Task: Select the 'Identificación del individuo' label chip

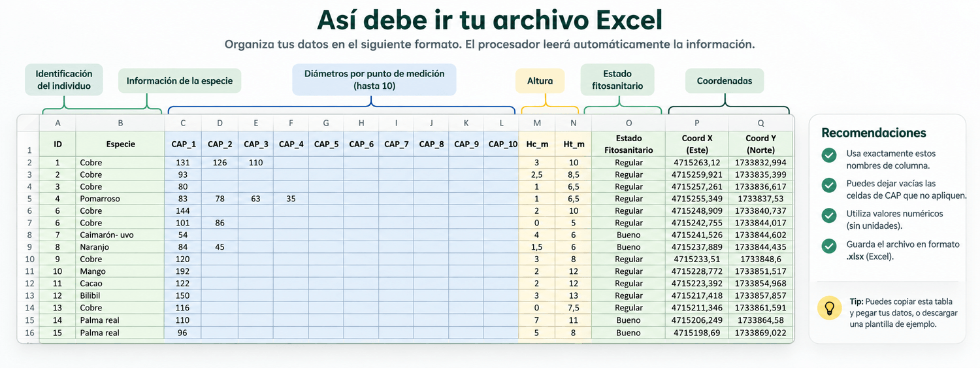Action: (x=64, y=80)
